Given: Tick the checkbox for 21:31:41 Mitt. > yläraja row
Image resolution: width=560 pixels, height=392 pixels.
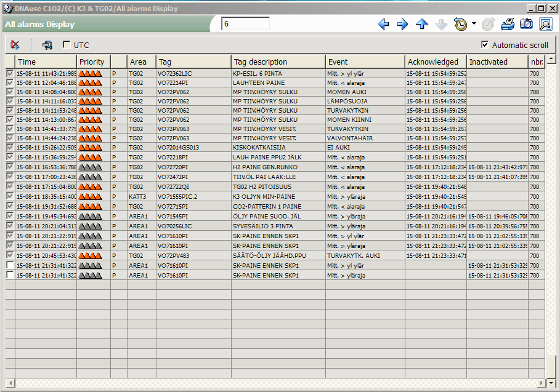Looking at the screenshot, I should click(10, 275).
